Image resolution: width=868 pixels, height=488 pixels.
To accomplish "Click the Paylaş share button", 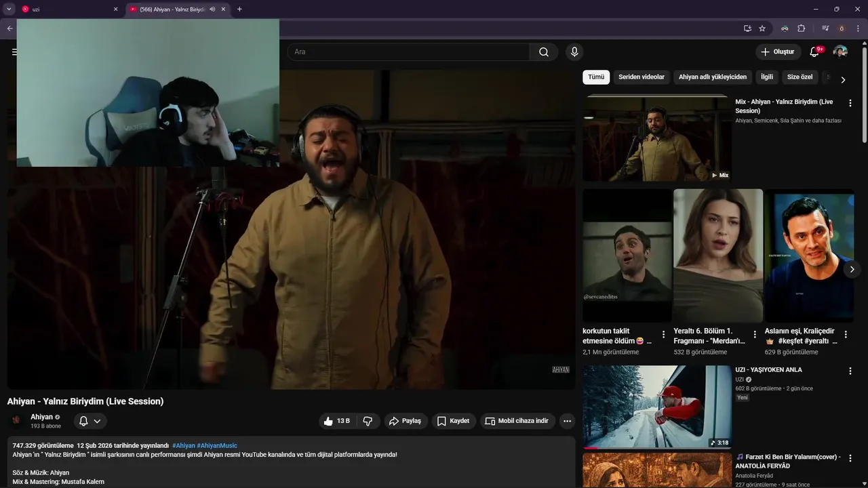I will (x=406, y=421).
